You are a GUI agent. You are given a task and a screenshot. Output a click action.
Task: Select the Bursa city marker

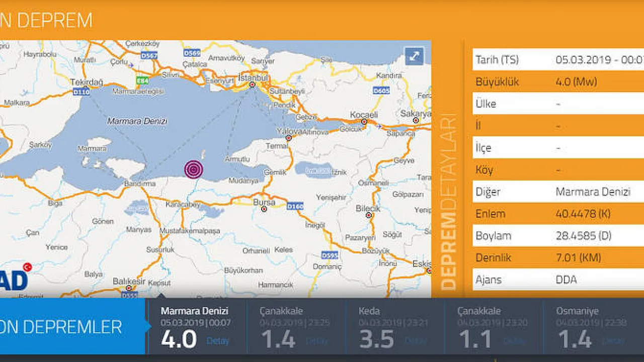click(264, 209)
